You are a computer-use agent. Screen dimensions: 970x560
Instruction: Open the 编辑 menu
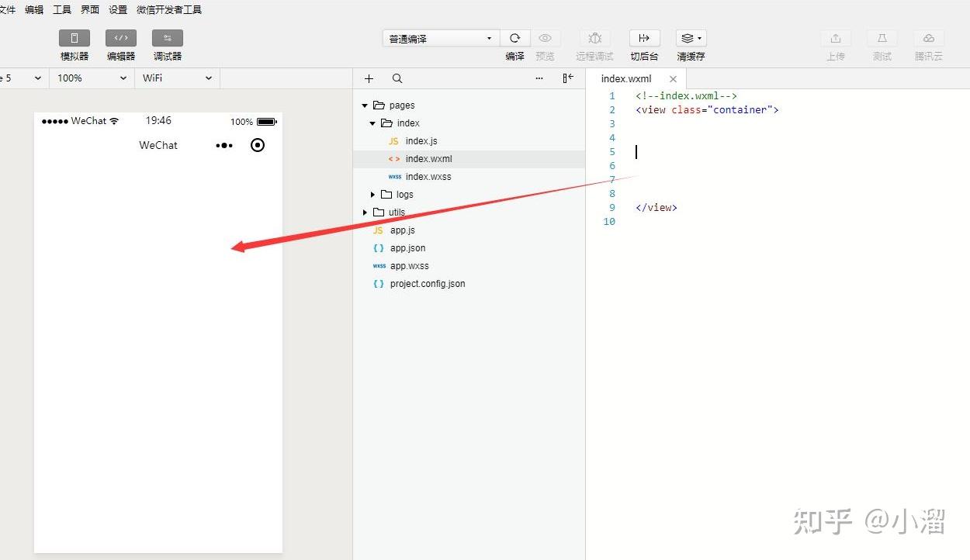[34, 10]
